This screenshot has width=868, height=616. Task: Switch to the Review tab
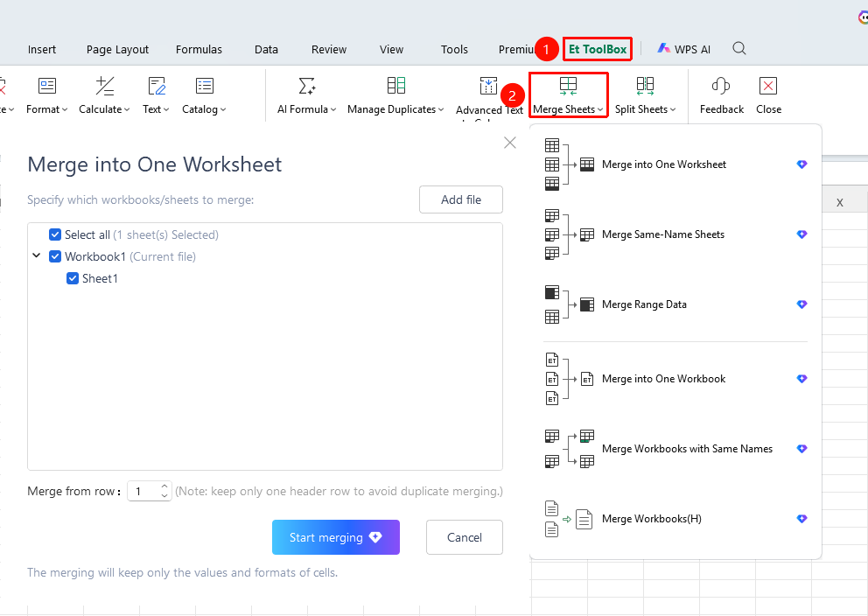pos(329,49)
